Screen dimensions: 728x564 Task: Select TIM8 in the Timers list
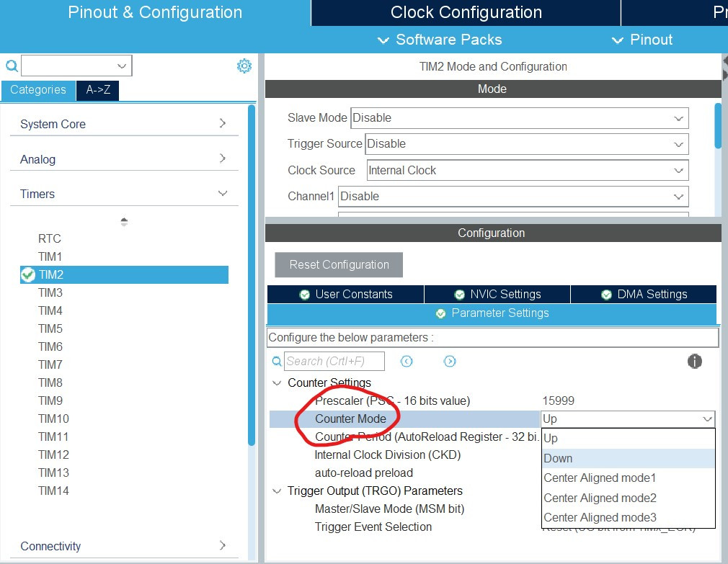point(50,382)
